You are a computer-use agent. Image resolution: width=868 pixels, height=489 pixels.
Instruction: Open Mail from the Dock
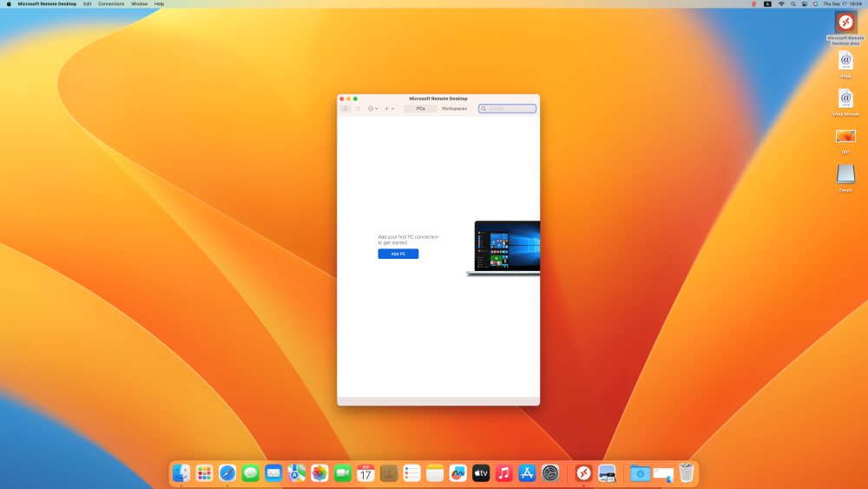pos(273,473)
